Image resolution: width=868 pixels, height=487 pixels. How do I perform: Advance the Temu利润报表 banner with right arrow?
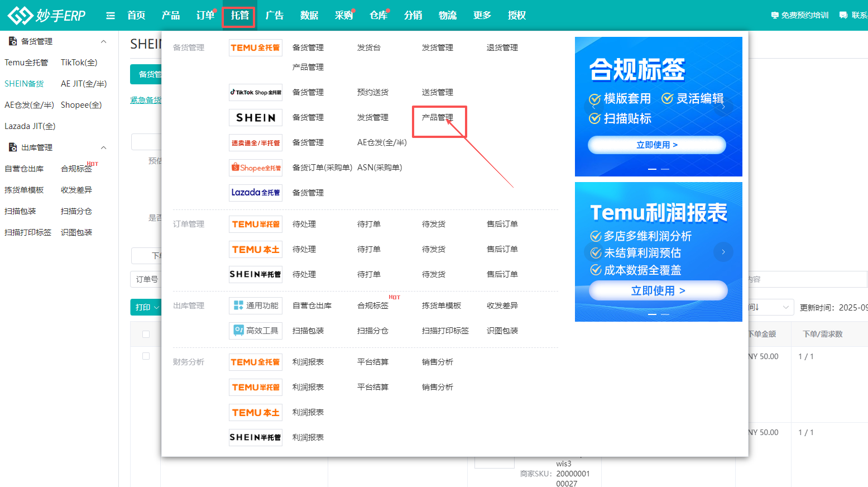[x=723, y=252]
